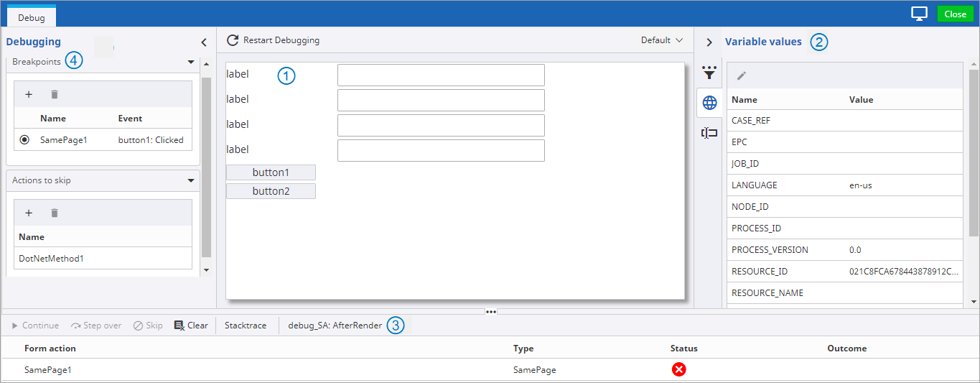Click Restart Debugging
This screenshot has height=383, width=980.
tap(274, 40)
